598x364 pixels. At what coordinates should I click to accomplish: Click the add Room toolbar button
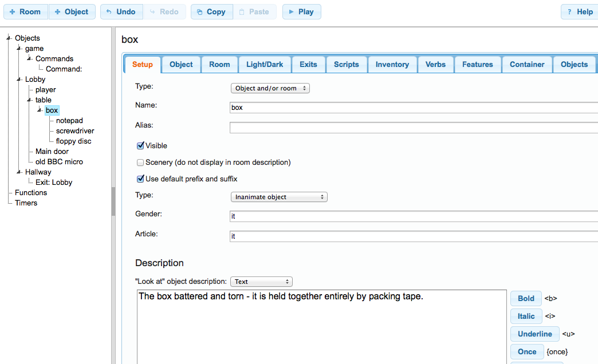click(25, 11)
